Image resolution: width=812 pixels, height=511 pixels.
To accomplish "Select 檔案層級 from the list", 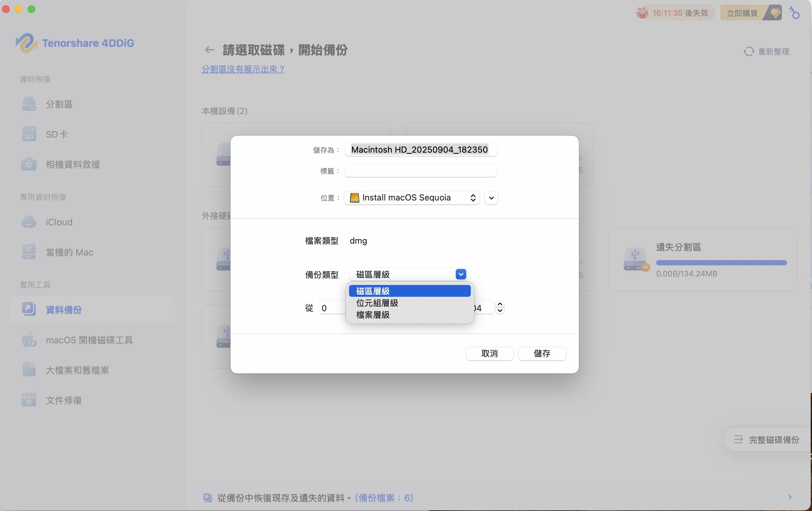I will coord(373,315).
